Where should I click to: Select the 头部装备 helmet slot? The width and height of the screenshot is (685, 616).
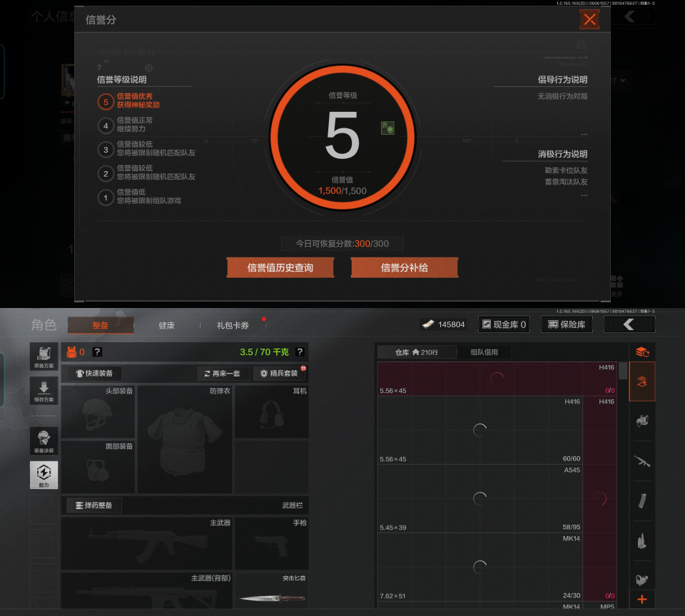[98, 411]
